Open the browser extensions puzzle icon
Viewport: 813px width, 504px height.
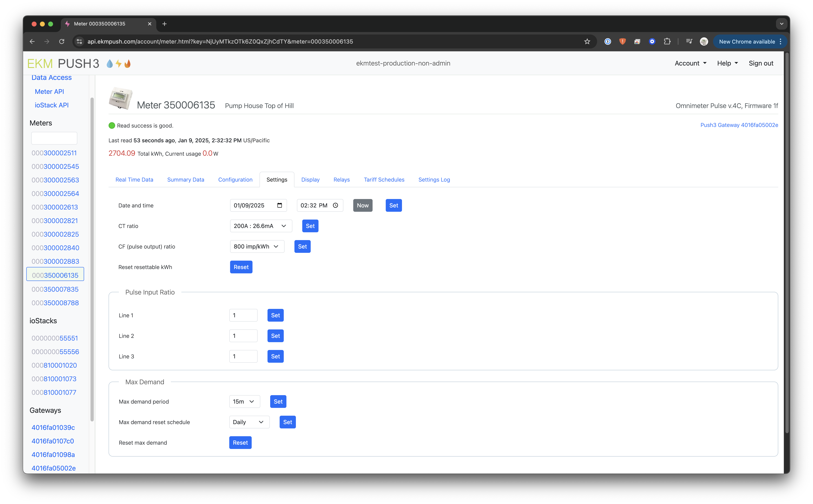pyautogui.click(x=667, y=42)
